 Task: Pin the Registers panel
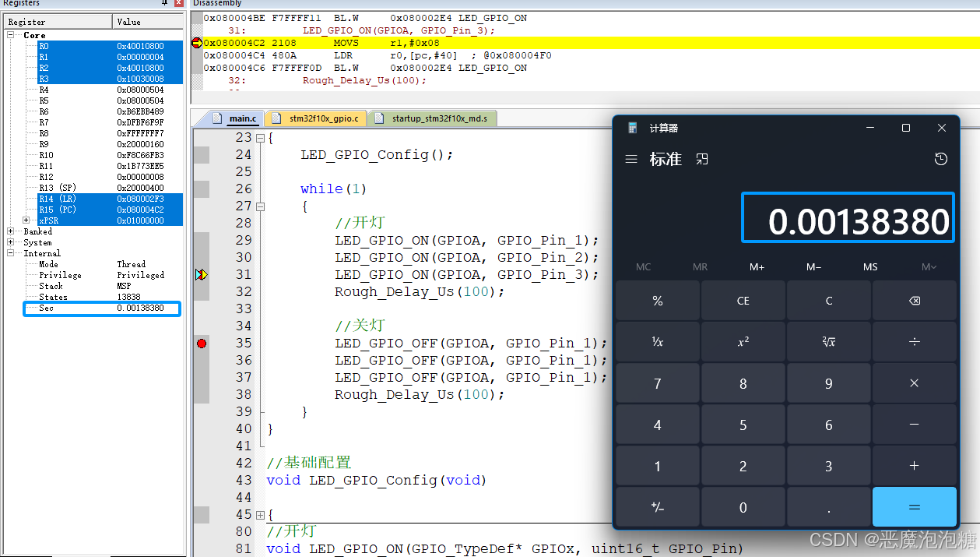[165, 3]
